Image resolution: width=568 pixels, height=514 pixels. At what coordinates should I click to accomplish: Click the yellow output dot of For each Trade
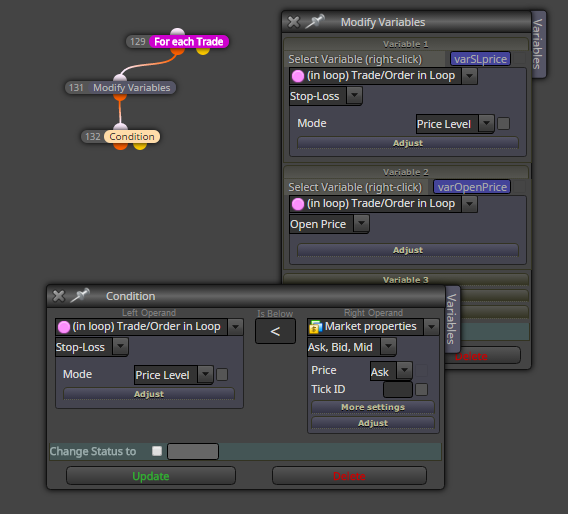[x=203, y=51]
